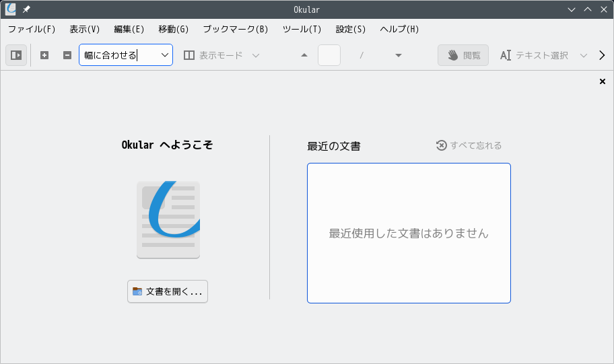Click the 文書を開く... button

[168, 291]
